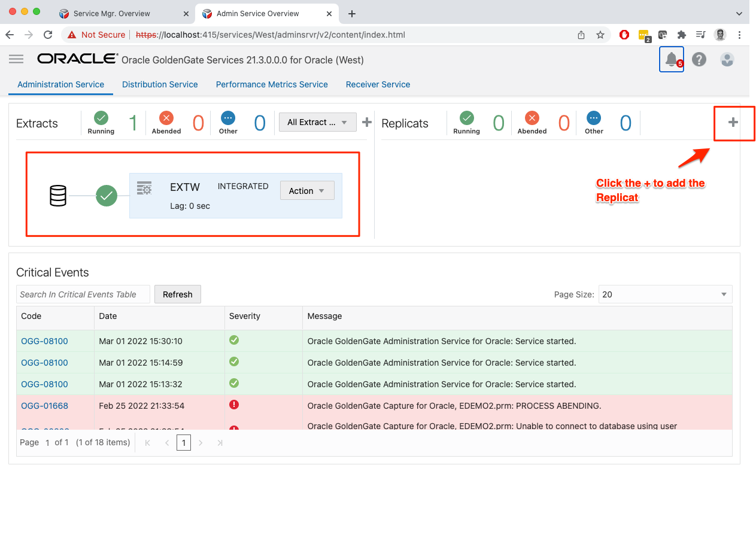
Task: Click the plus to add a Replicat
Action: click(733, 123)
